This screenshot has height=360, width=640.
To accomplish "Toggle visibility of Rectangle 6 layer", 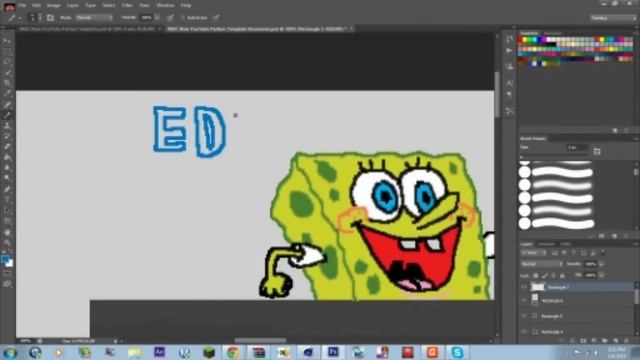I will click(524, 300).
